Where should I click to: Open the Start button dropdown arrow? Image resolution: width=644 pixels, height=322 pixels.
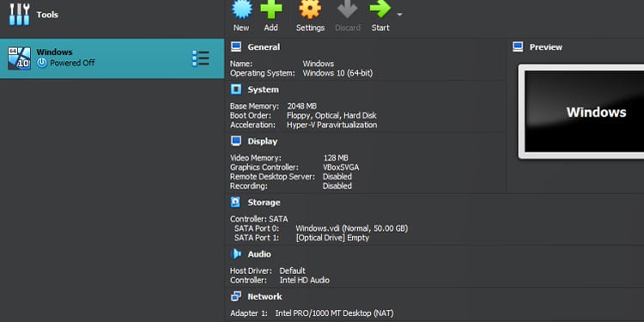(x=399, y=15)
